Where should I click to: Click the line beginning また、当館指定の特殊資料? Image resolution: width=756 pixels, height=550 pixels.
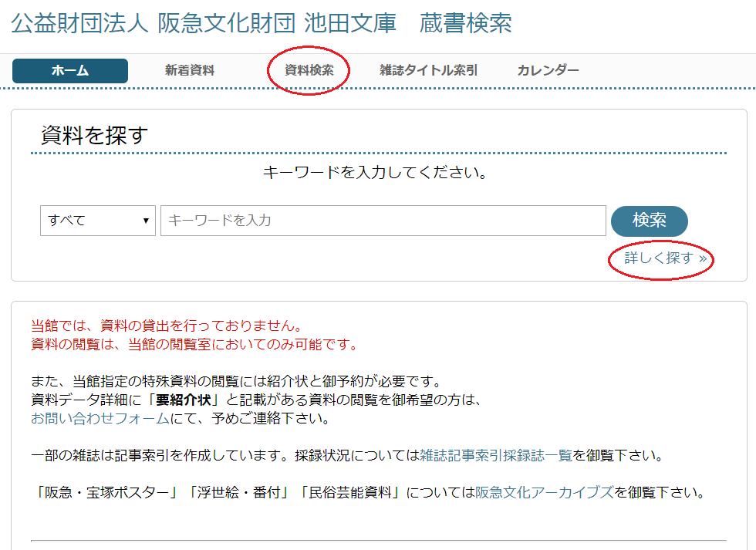click(x=238, y=382)
